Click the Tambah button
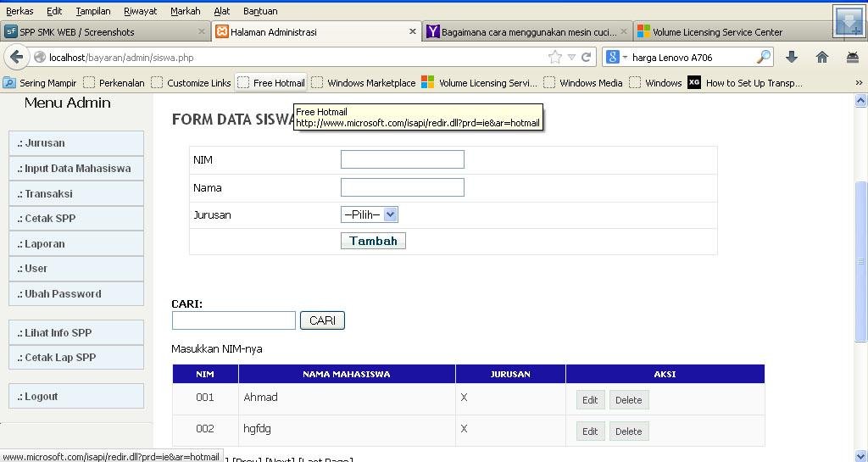This screenshot has width=868, height=462. click(x=373, y=241)
